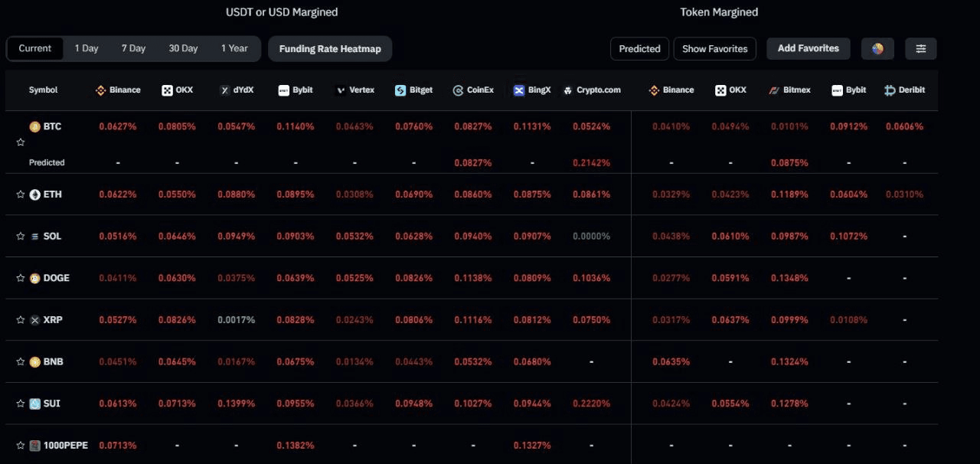Click BTC Bybit rate 0.1140%
Image resolution: width=980 pixels, height=464 pixels.
coord(296,126)
